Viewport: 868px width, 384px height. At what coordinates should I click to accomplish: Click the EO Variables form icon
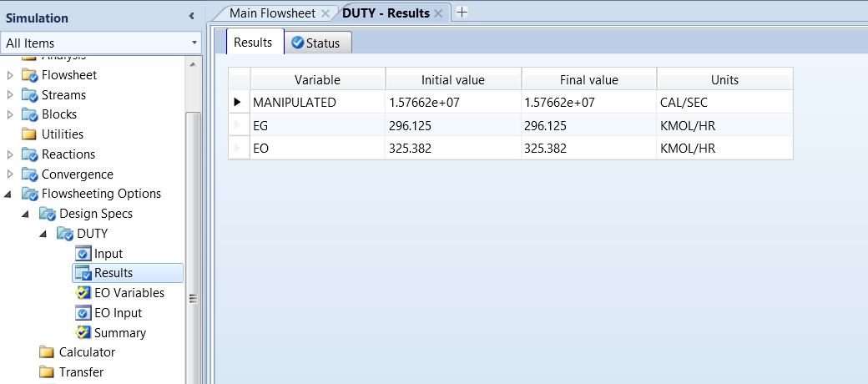point(83,293)
